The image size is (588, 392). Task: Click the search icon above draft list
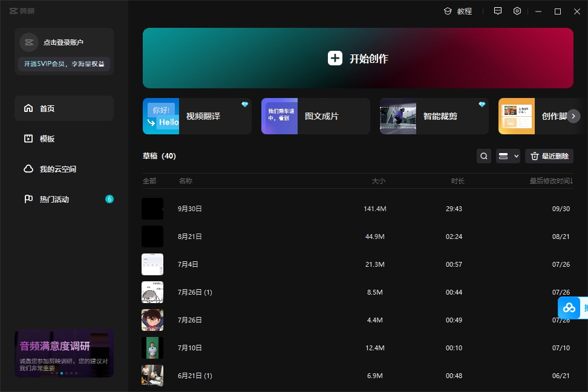pyautogui.click(x=484, y=156)
